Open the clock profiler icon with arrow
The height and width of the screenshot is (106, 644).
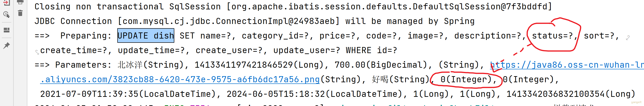tap(7, 15)
